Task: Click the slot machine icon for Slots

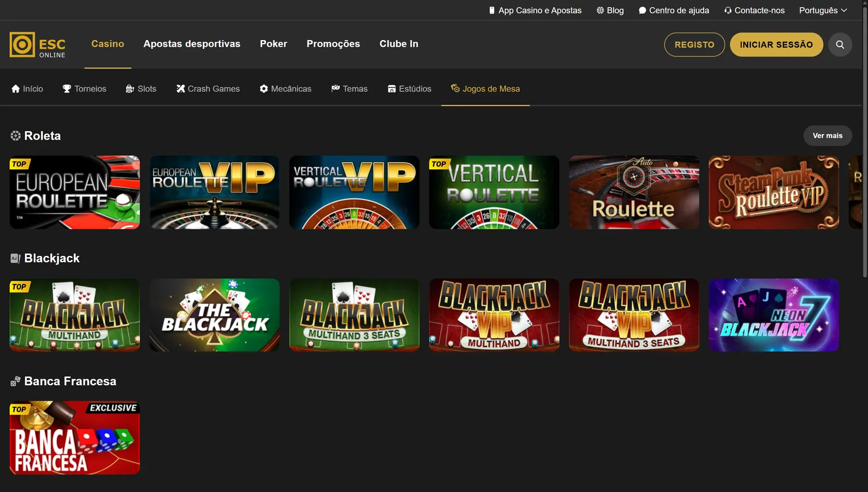Action: (130, 88)
